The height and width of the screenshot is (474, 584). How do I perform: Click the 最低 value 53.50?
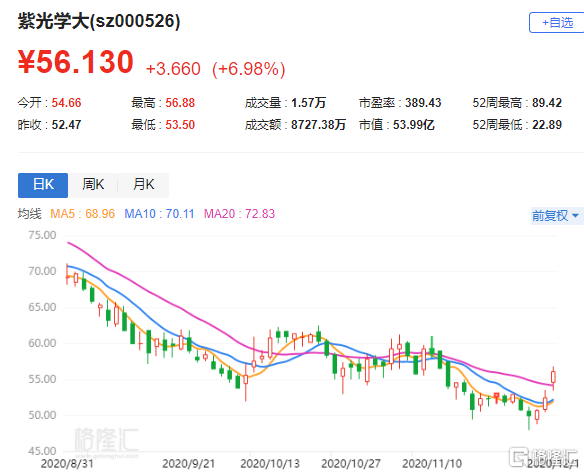pyautogui.click(x=180, y=125)
